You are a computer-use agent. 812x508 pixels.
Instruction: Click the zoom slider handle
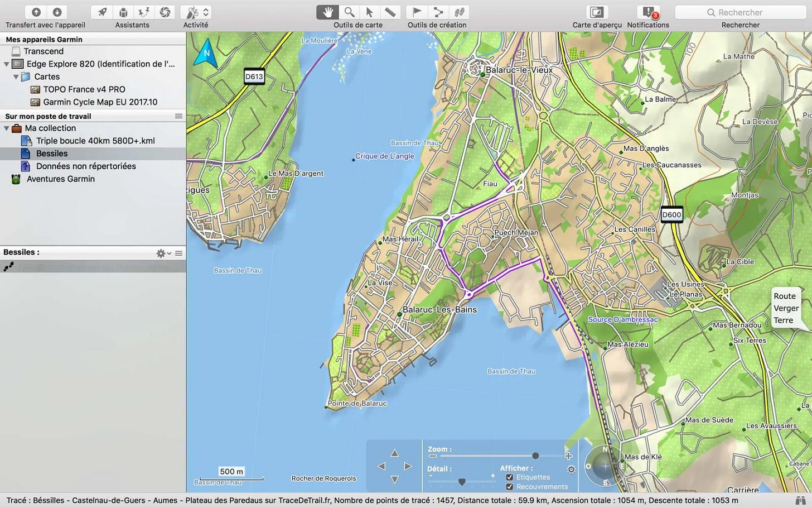coord(535,456)
